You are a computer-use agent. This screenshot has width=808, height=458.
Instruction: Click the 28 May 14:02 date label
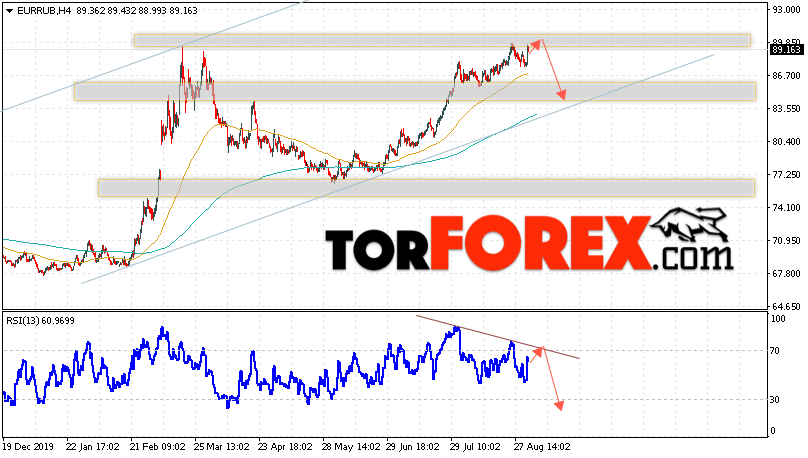click(350, 446)
